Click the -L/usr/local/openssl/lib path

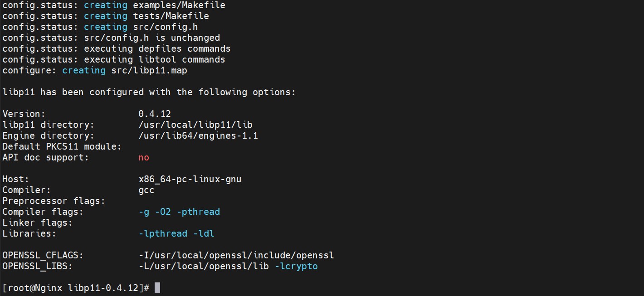click(x=204, y=266)
